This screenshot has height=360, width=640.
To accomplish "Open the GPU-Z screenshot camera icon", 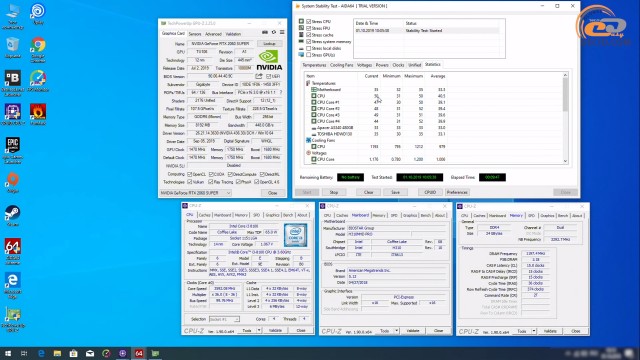I will [x=265, y=32].
